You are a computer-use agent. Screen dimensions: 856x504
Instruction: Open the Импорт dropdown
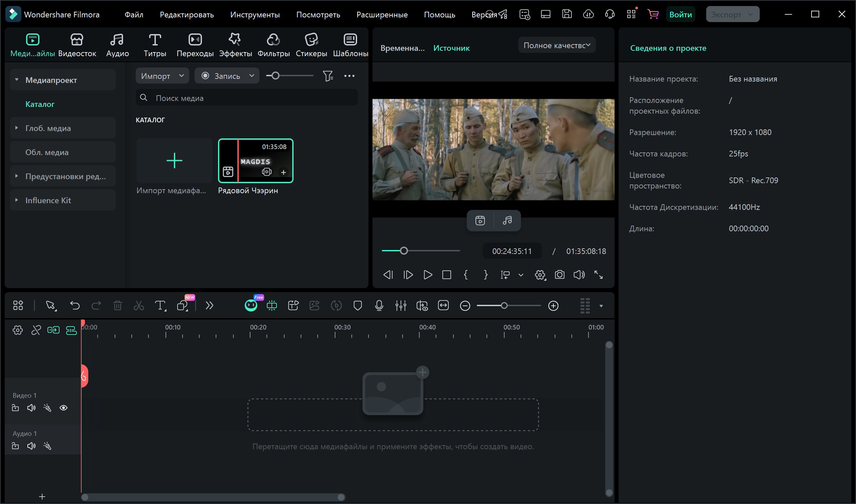[163, 76]
